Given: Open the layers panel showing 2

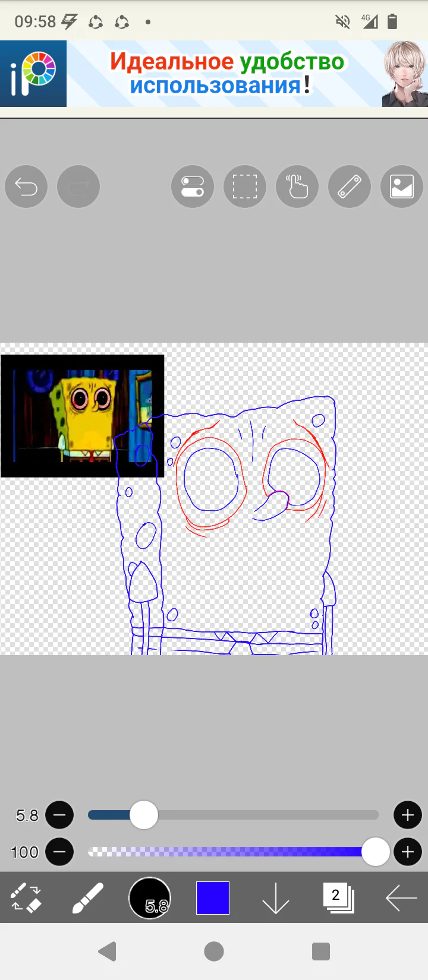Looking at the screenshot, I should (x=338, y=897).
